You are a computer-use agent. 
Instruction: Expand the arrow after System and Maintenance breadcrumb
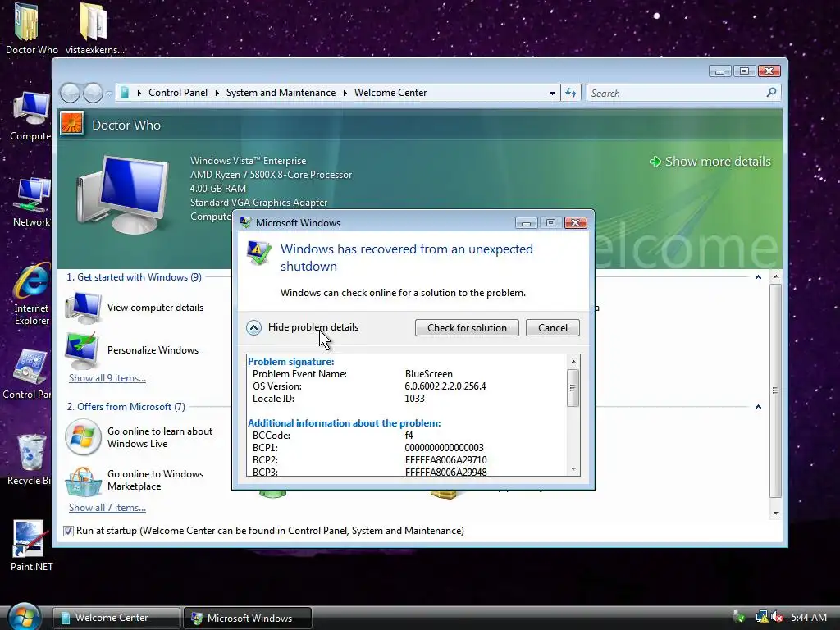345,93
